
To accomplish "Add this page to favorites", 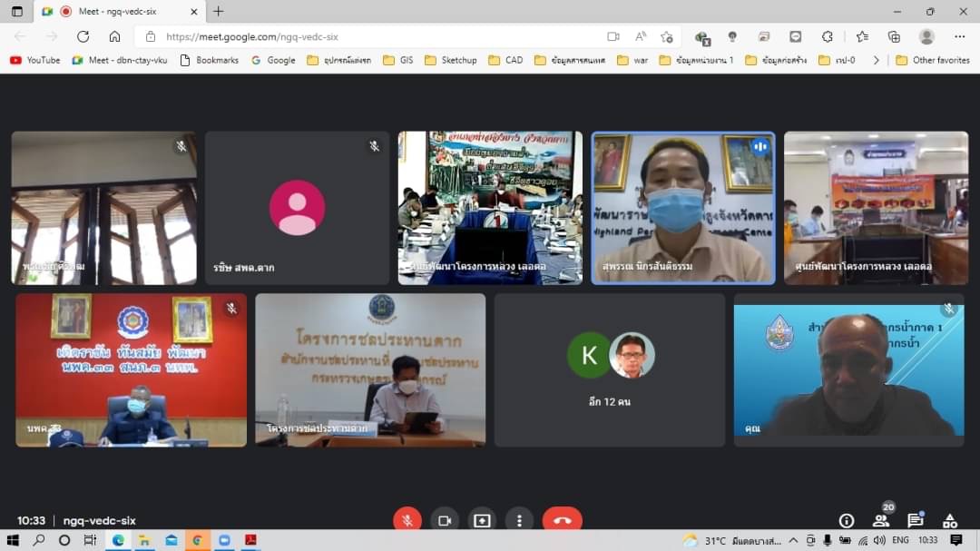I will coord(667,37).
